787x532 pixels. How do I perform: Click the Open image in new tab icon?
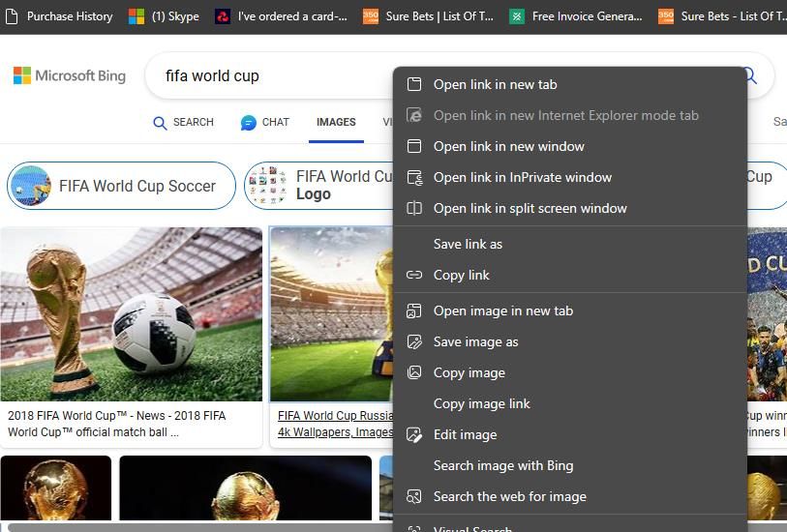414,310
